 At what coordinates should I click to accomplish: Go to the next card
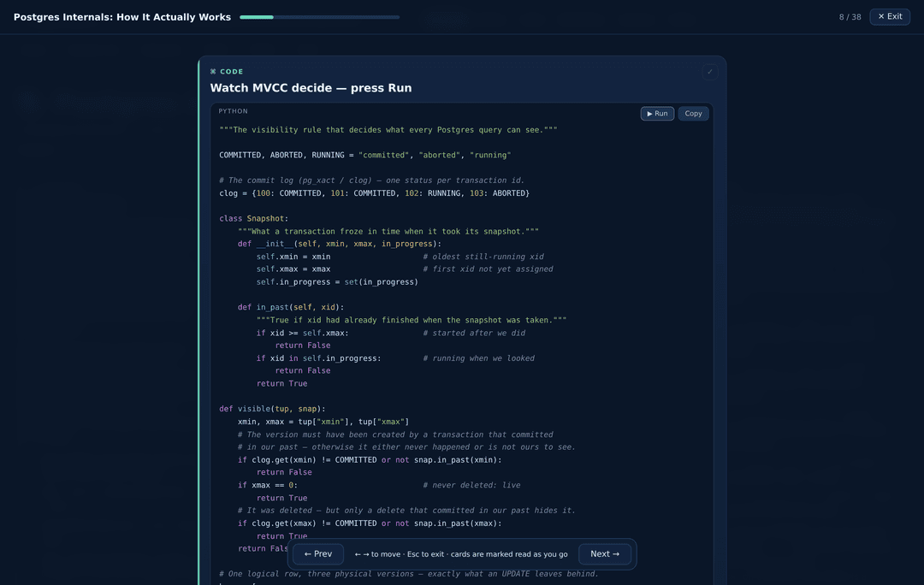click(605, 553)
